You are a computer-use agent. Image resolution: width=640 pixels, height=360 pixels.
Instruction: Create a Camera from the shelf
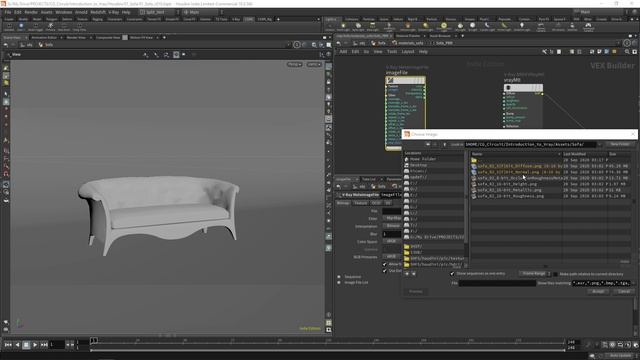tap(330, 27)
